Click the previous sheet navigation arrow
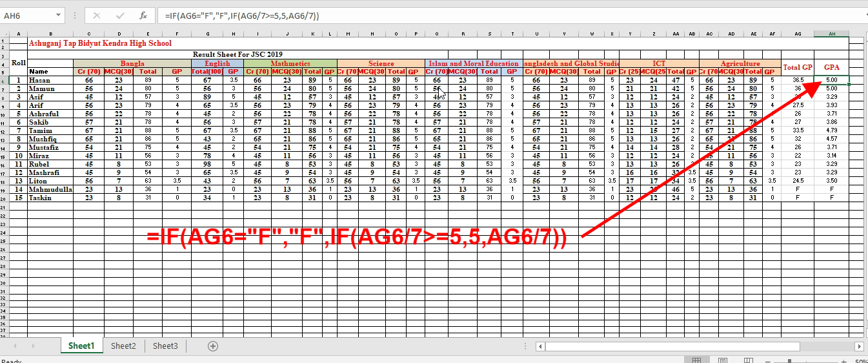 tap(15, 346)
